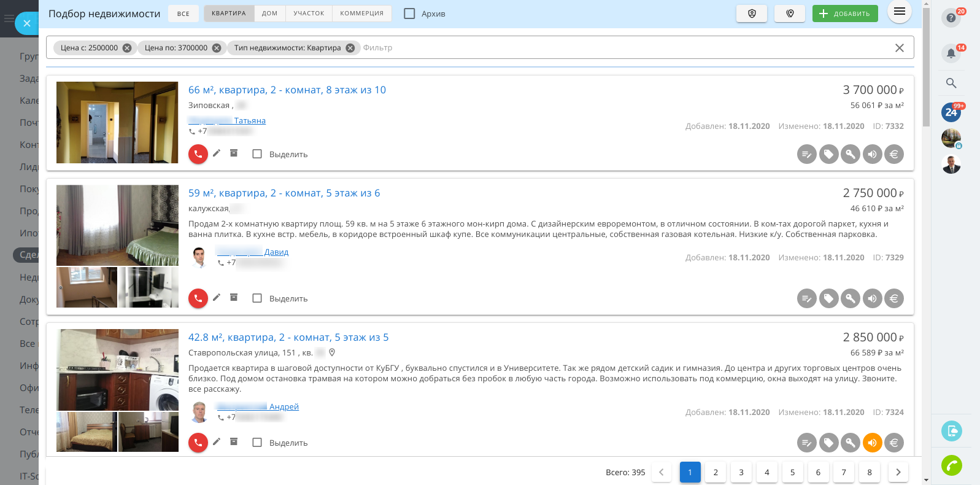Viewport: 980px width, 485px height.
Task: Go to page 2 of results
Action: [716, 472]
